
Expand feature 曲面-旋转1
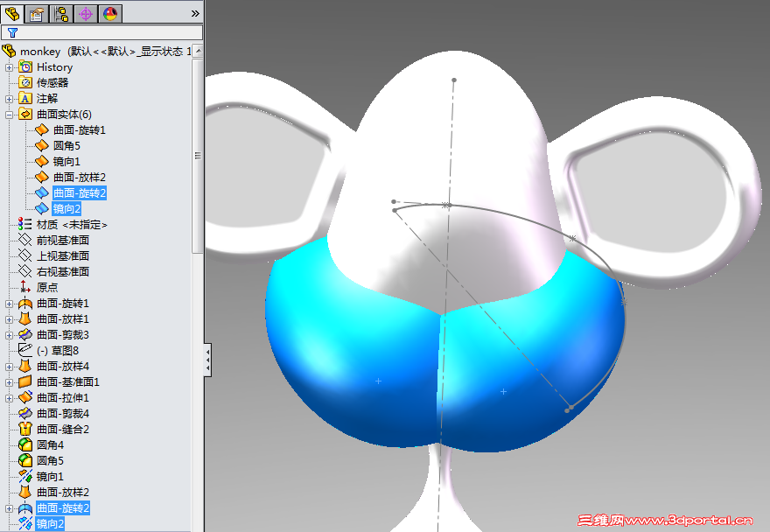(9, 304)
